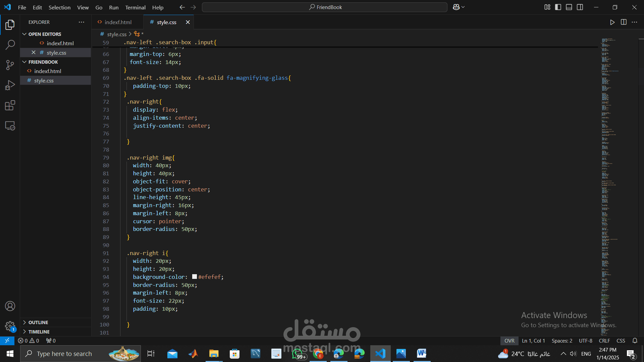Switch to the indexf.html tab
The height and width of the screenshot is (362, 644).
coord(118,22)
